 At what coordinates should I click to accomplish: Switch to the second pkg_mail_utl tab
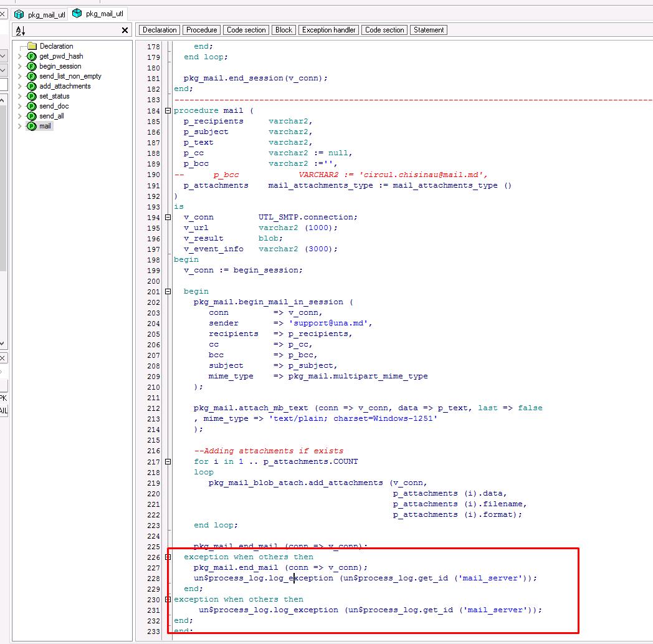98,13
